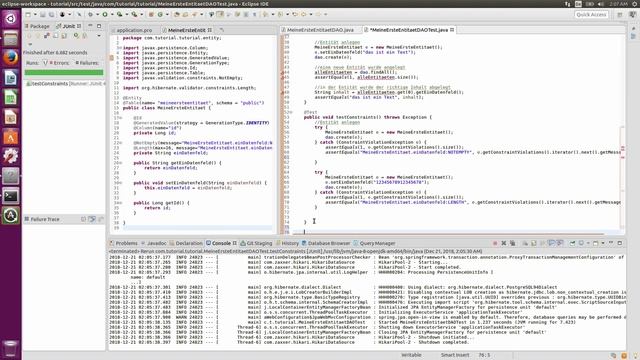This screenshot has height=360, width=640.
Task: Save current file with Save icon
Action: tap(42, 14)
